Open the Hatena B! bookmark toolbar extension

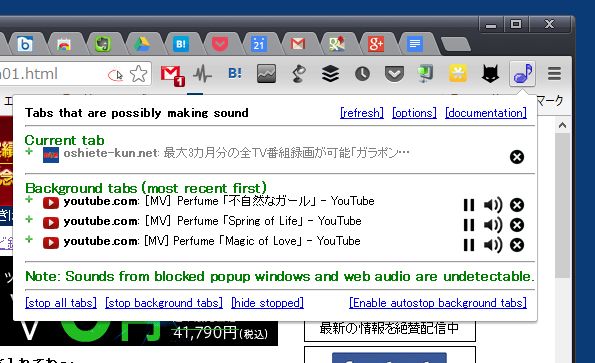[235, 73]
